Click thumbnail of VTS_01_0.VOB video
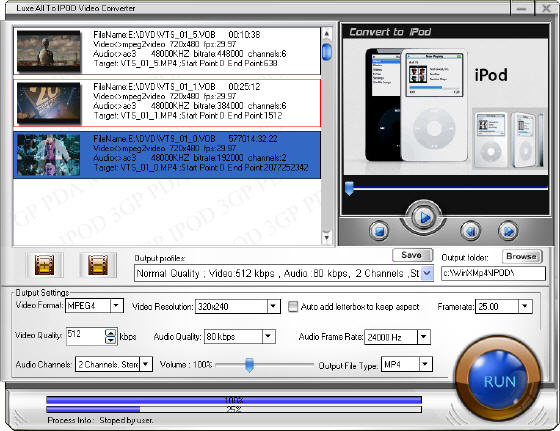560x431 pixels. coord(49,155)
